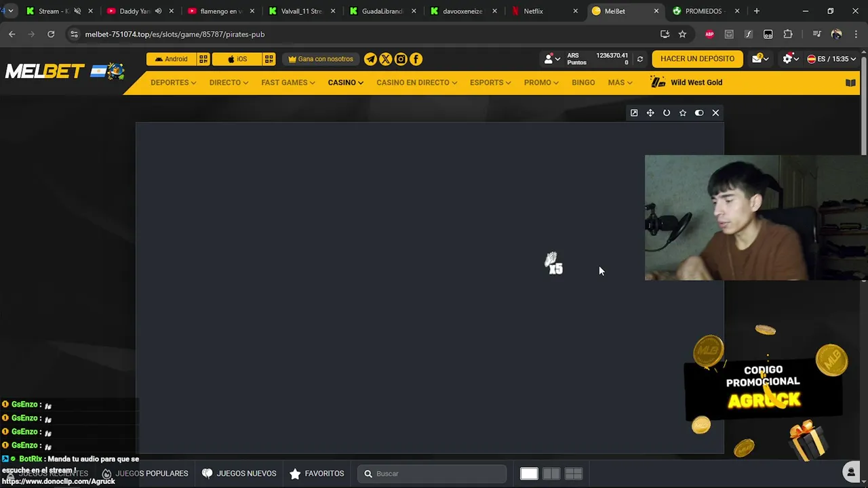Open the BINGO menu item

[x=583, y=83]
